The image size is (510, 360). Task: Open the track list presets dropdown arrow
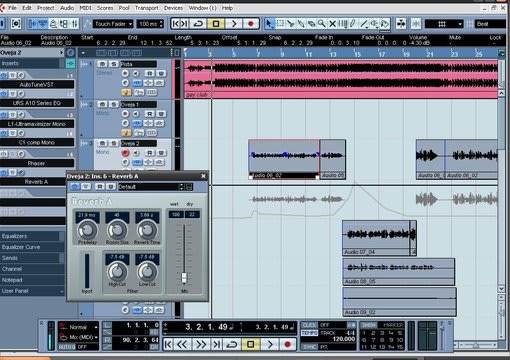click(x=83, y=53)
